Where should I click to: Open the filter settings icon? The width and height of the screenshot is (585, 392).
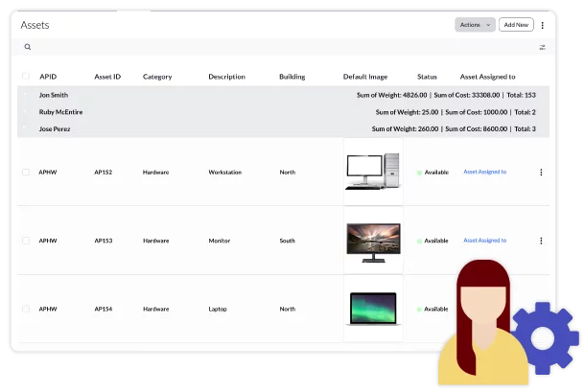542,47
